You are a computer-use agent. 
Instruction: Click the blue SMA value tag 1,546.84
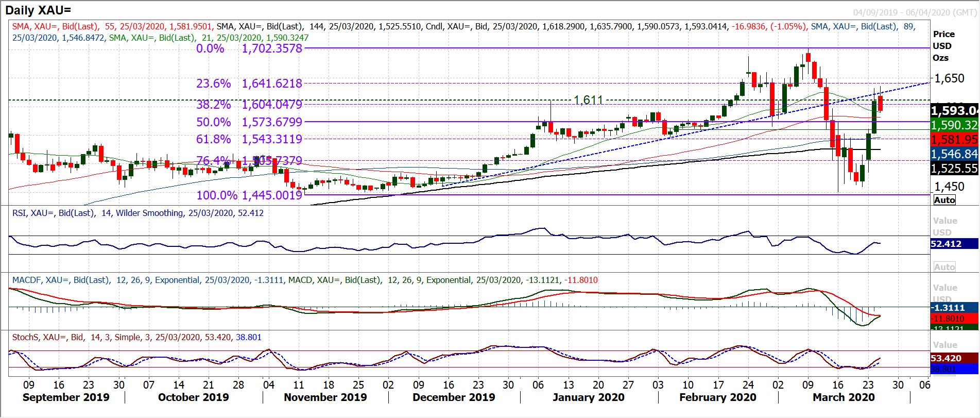954,154
